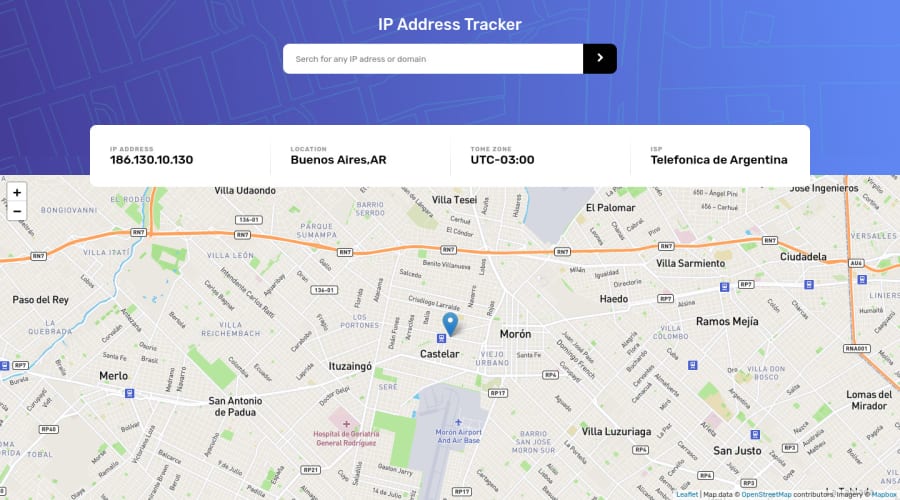The height and width of the screenshot is (500, 900).
Task: Click the station icon near San Justo
Action: pyautogui.click(x=755, y=435)
